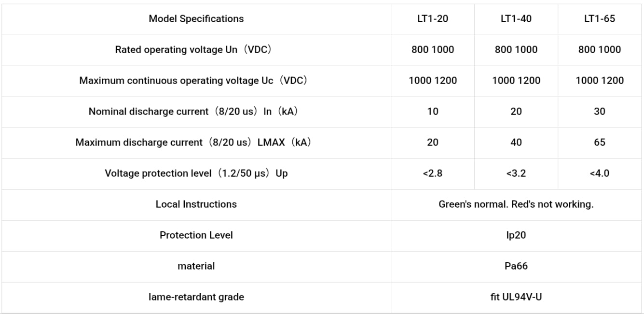Click the lame-retardant grade row label
Image resolution: width=644 pixels, height=314 pixels.
pyautogui.click(x=196, y=297)
